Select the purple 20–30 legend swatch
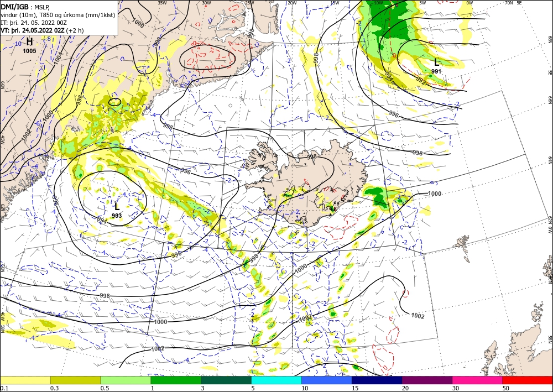 [x=427, y=380]
